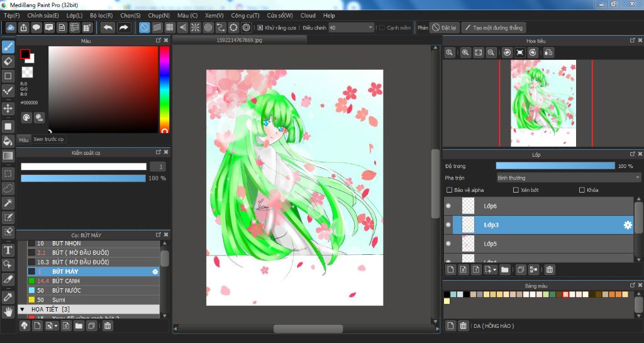
Task: Open the Bộ lọc(R) menu
Action: pyautogui.click(x=101, y=15)
